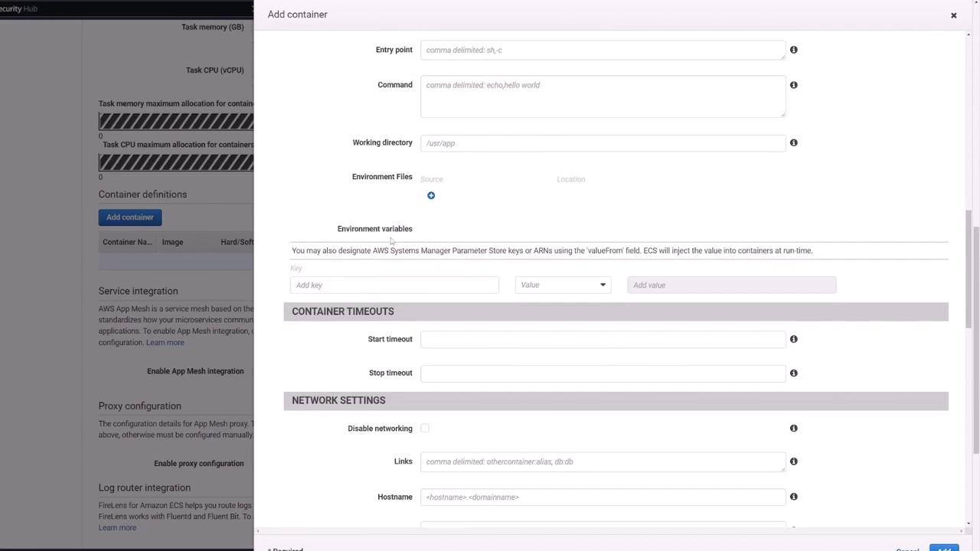Image resolution: width=980 pixels, height=551 pixels.
Task: Click the Add container button
Action: [x=130, y=217]
